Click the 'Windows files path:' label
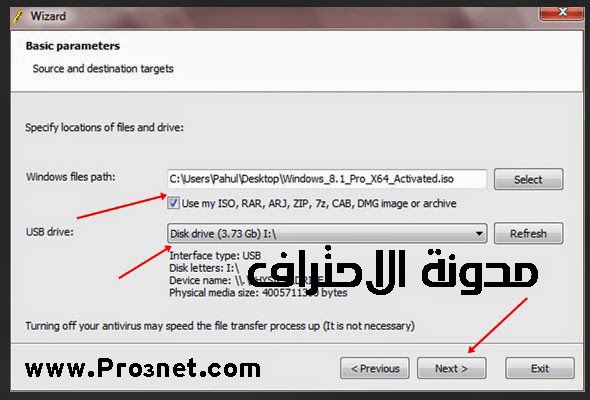This screenshot has width=590, height=400. [x=71, y=176]
